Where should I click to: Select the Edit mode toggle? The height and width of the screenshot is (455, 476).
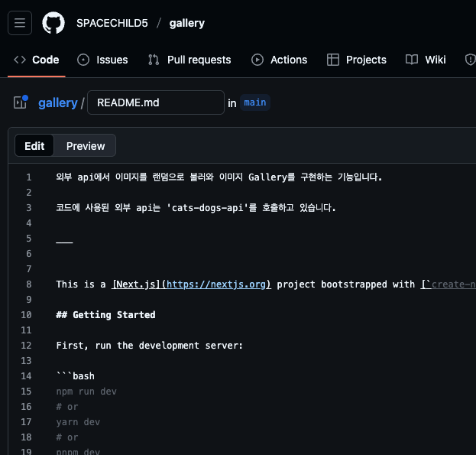click(x=34, y=146)
